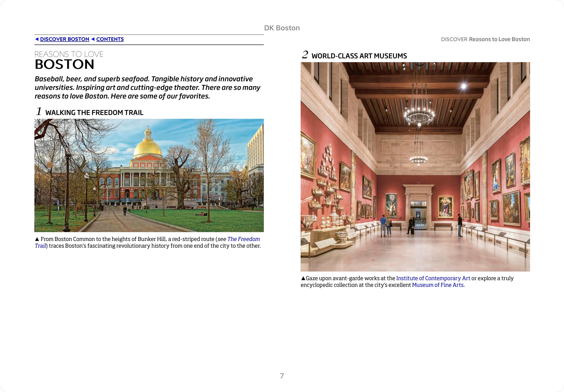This screenshot has height=392, width=564.
Task: Click the triangle marker before From Boston Common
Action: [37, 239]
